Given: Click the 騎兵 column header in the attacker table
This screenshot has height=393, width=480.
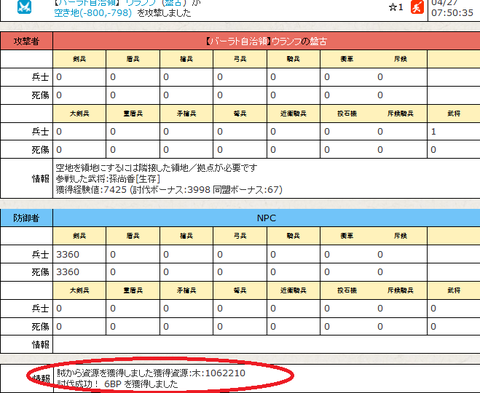Looking at the screenshot, I should click(x=293, y=59).
